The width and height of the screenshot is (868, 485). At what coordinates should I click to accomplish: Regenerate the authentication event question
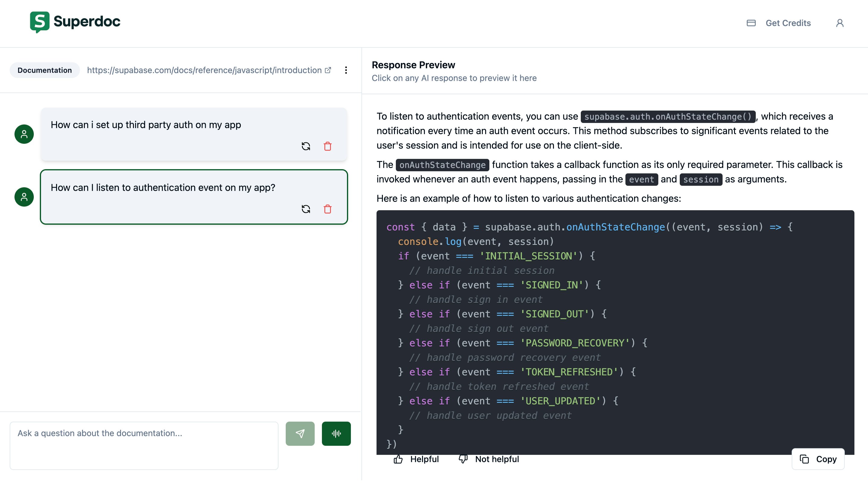click(x=306, y=209)
